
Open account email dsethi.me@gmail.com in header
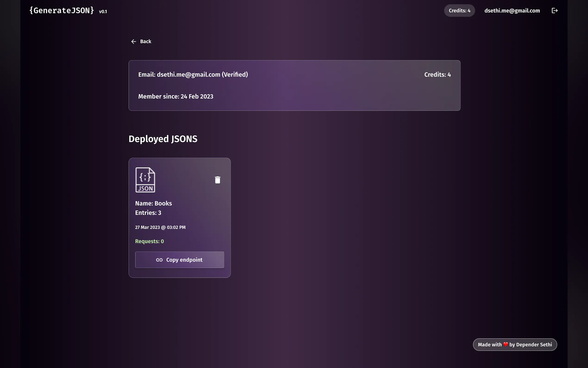click(x=512, y=10)
